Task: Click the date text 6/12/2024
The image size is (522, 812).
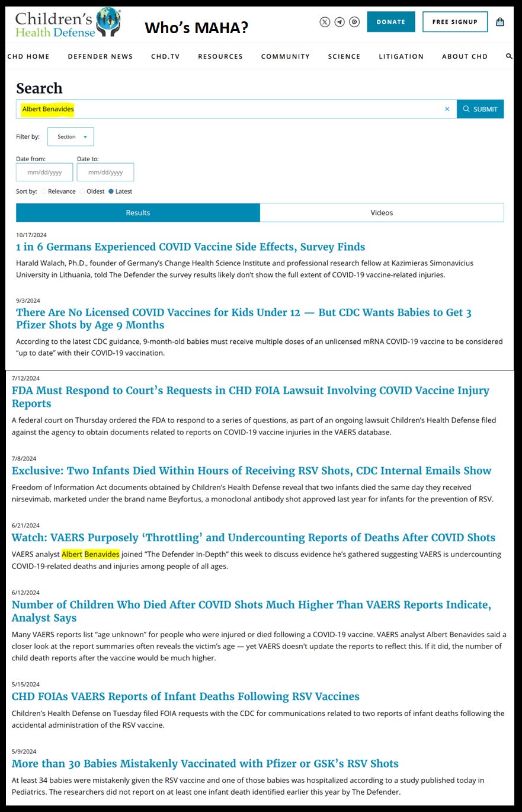Action: tap(24, 592)
